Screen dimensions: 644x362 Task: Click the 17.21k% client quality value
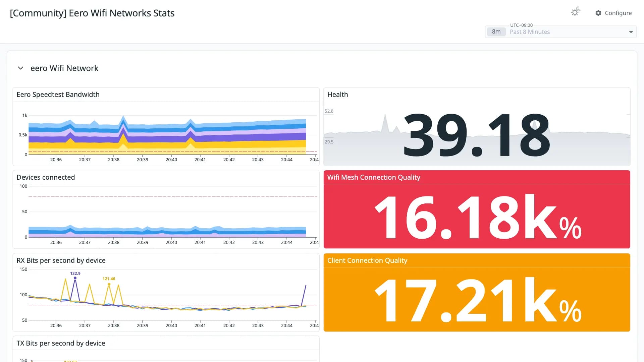478,300
